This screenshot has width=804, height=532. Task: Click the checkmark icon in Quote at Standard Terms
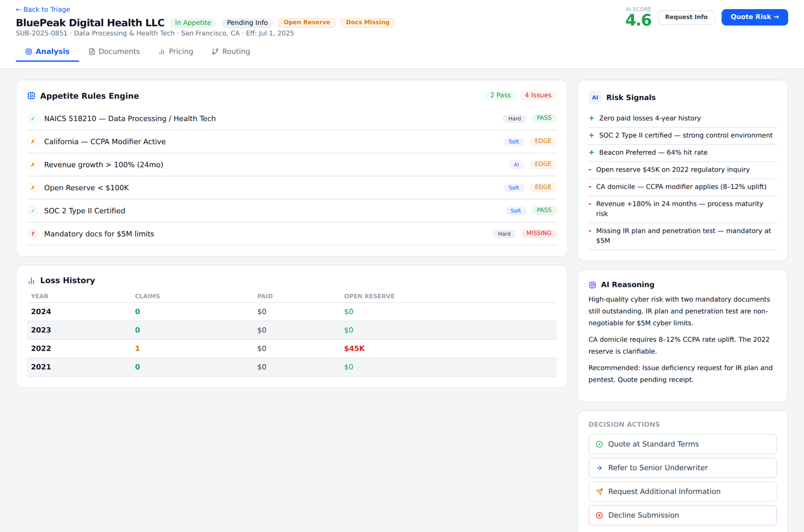[600, 444]
